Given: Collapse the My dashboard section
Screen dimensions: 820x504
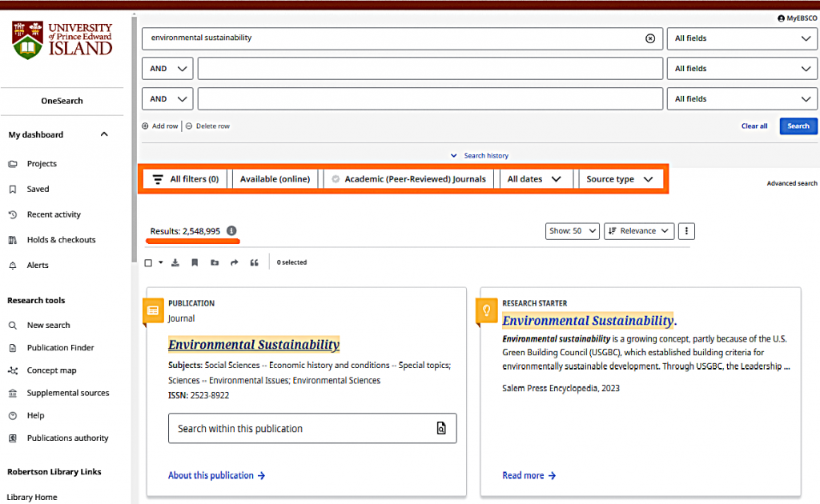Looking at the screenshot, I should (x=104, y=134).
